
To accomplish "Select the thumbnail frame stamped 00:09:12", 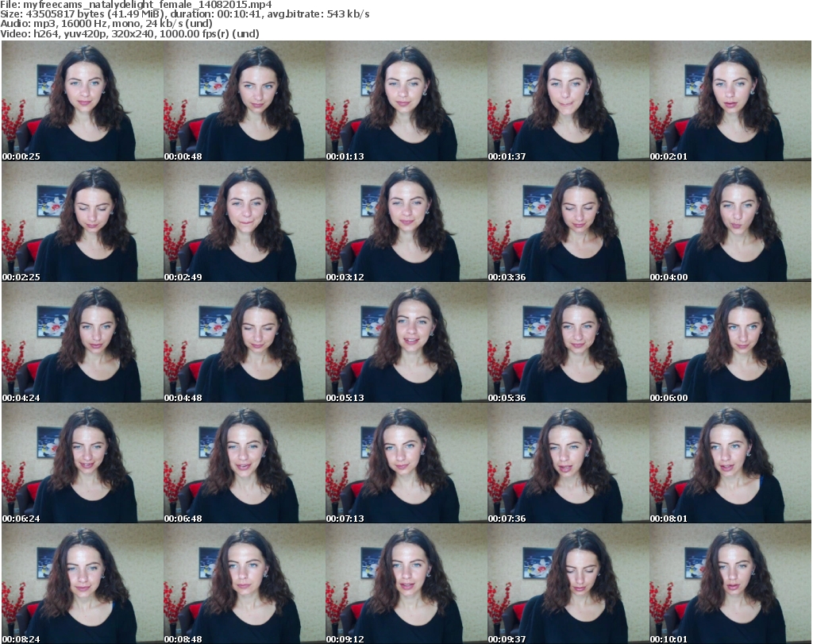I will [406, 584].
